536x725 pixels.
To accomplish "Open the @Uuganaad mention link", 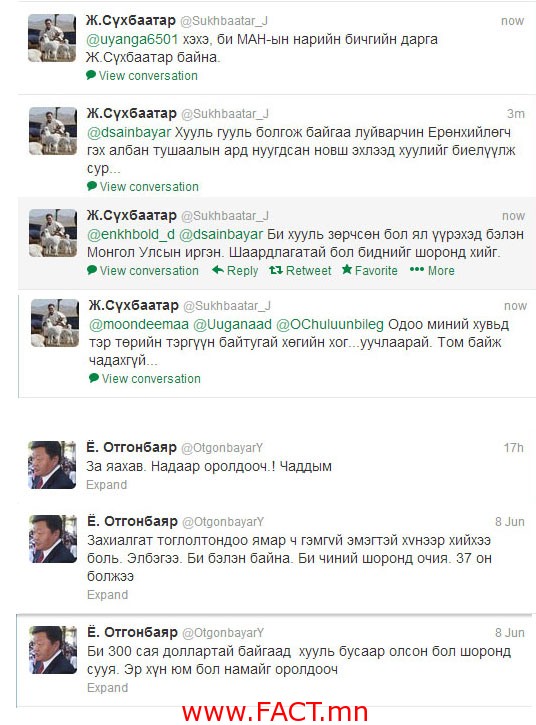I will (x=232, y=325).
